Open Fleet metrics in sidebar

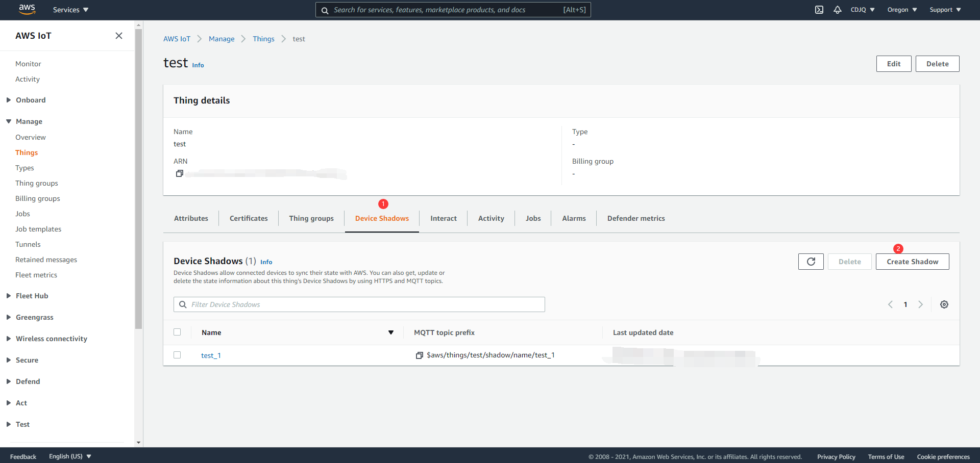36,275
